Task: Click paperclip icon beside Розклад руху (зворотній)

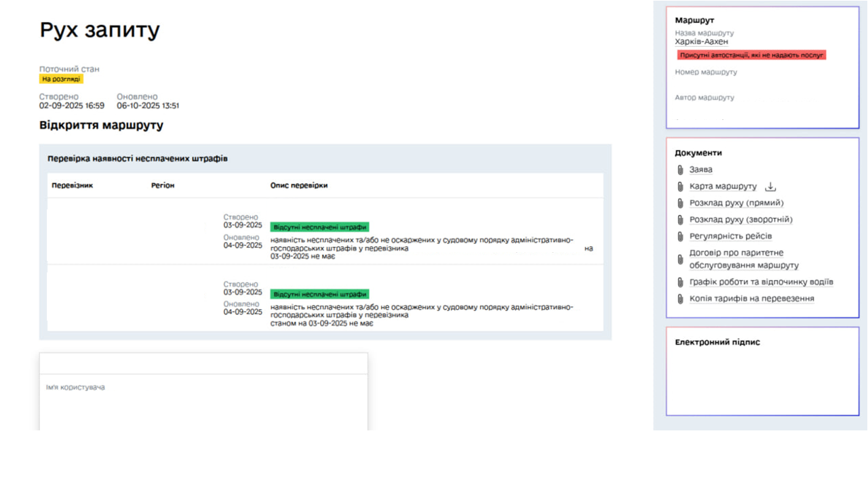Action: pos(680,220)
